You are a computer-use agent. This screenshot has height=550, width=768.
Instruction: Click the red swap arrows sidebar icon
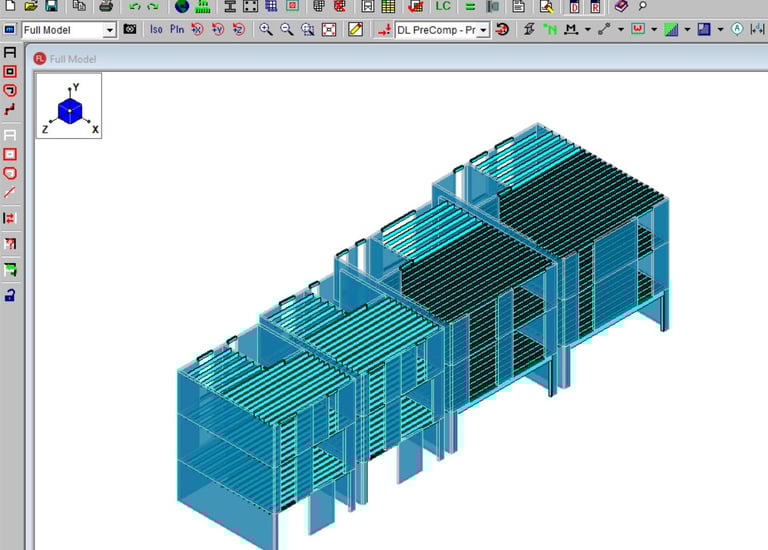click(x=10, y=218)
